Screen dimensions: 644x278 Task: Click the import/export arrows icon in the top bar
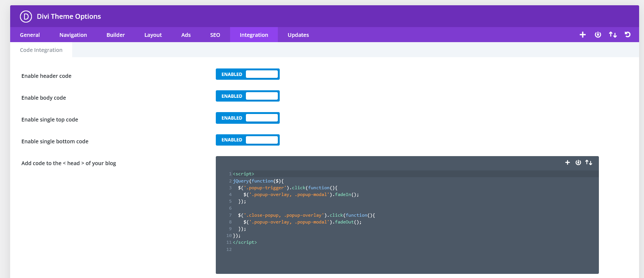pos(613,35)
